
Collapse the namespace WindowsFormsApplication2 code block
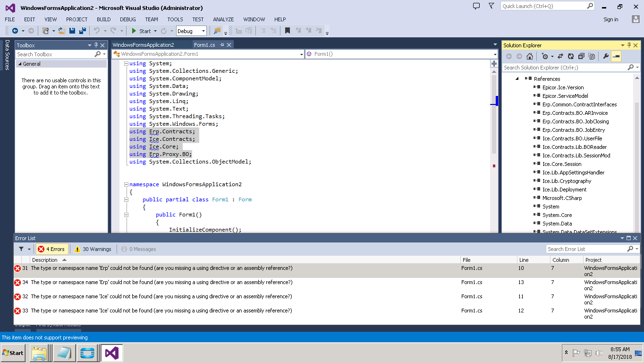coord(126,184)
